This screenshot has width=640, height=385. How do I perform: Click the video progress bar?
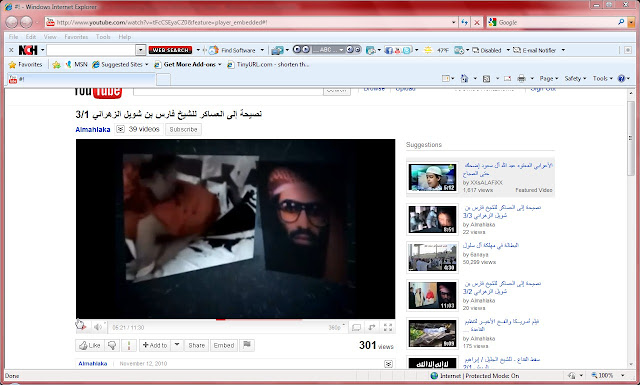coord(236,319)
